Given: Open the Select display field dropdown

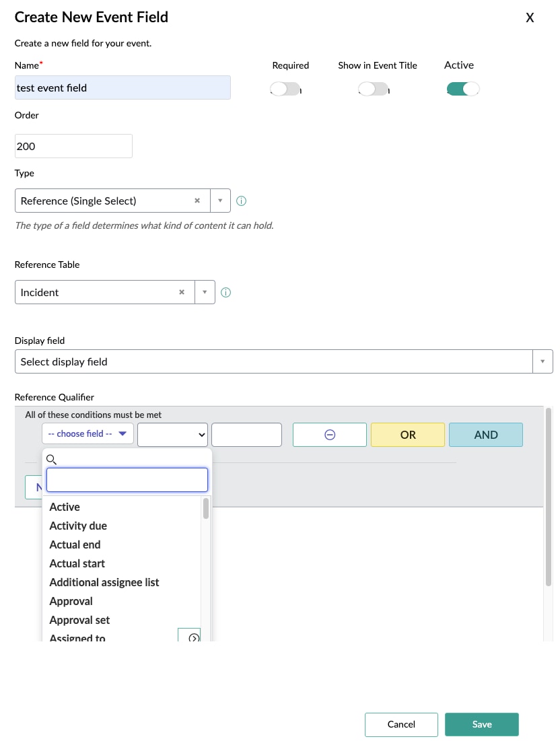Looking at the screenshot, I should coord(542,361).
